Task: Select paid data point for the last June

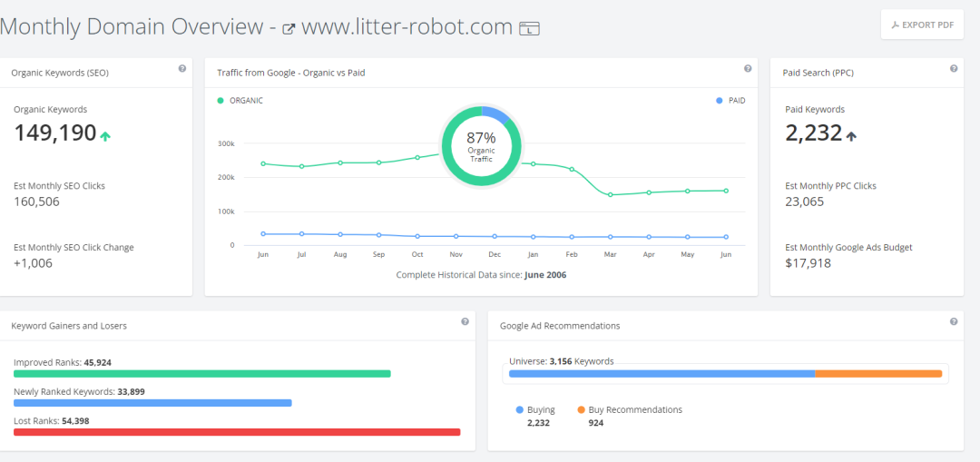Action: (x=726, y=237)
